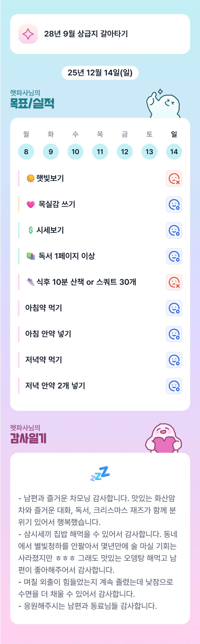Select Monday the 8th in week row
The height and width of the screenshot is (644, 200).
[26, 151]
